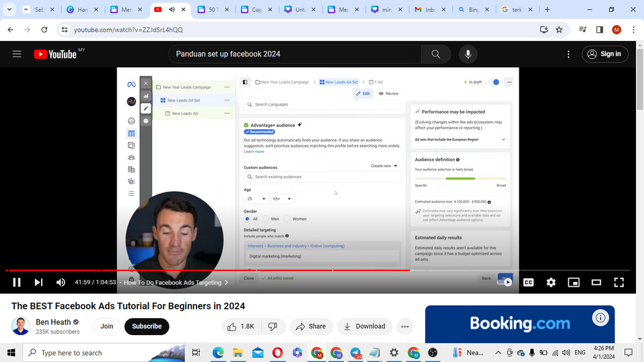
Task: Open the Windows notification center
Action: 629,353
